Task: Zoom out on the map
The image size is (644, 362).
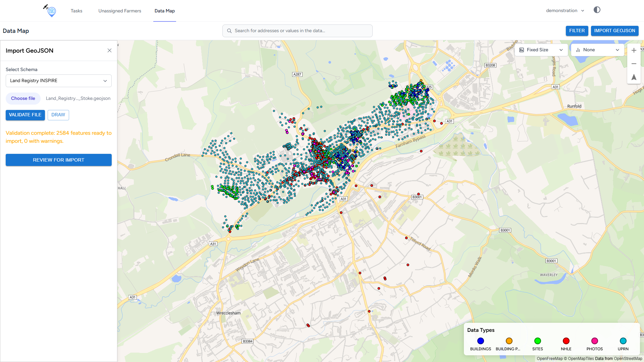Action: [634, 64]
